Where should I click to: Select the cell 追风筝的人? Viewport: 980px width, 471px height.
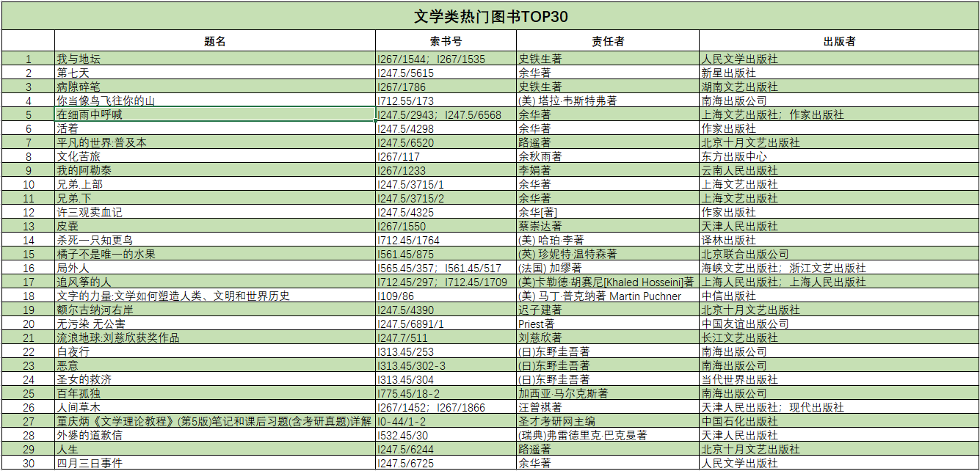pos(215,282)
